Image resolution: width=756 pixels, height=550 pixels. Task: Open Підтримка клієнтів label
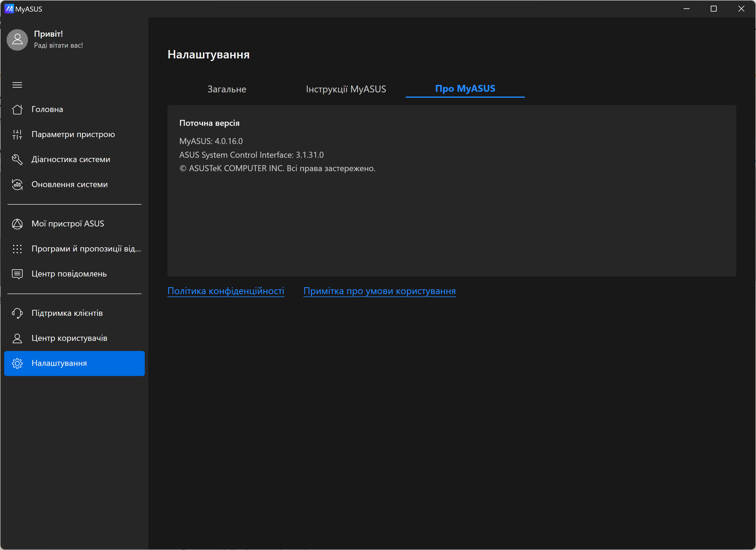(67, 313)
